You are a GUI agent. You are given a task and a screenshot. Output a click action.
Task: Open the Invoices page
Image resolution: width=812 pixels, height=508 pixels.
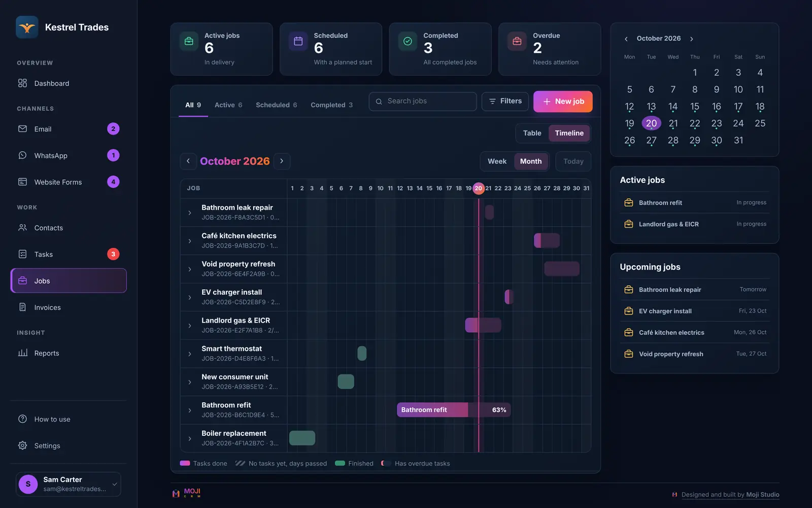(69, 307)
